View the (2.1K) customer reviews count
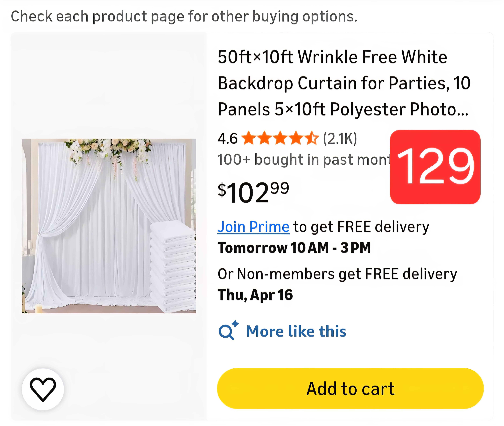The width and height of the screenshot is (504, 426). [340, 138]
